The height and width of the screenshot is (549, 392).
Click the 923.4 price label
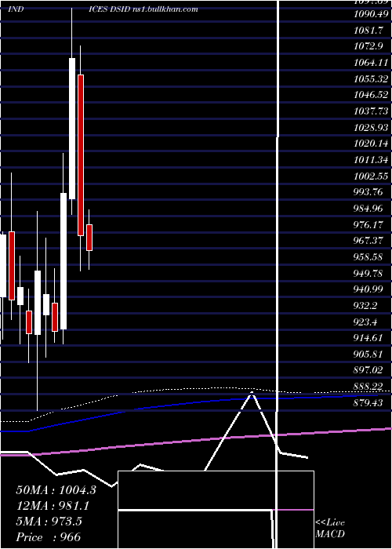point(365,322)
